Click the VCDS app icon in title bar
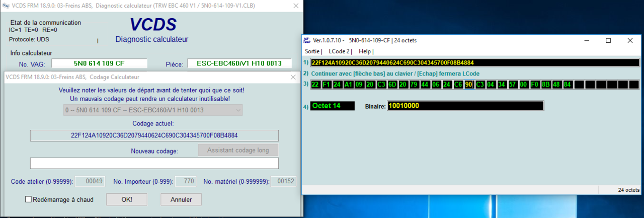Image resolution: width=644 pixels, height=218 pixels. pyautogui.click(x=6, y=5)
